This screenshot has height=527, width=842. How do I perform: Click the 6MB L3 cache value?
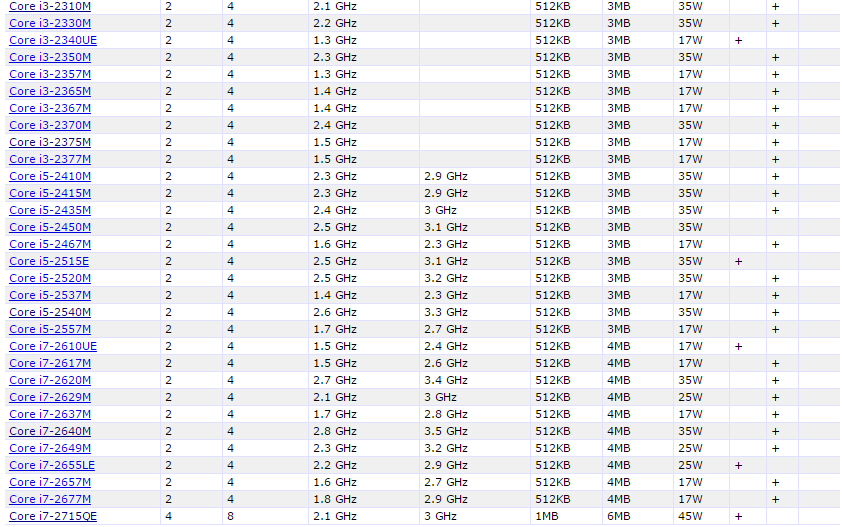coord(619,517)
